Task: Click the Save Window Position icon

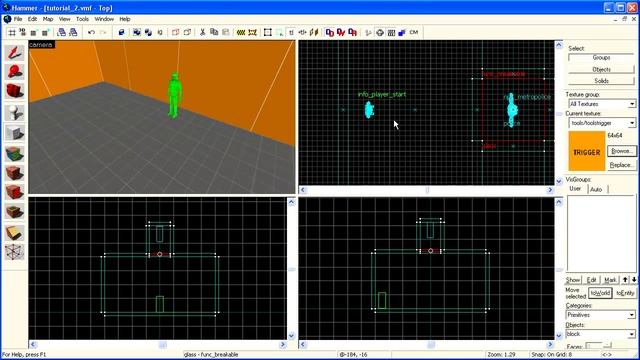Action: 73,32
